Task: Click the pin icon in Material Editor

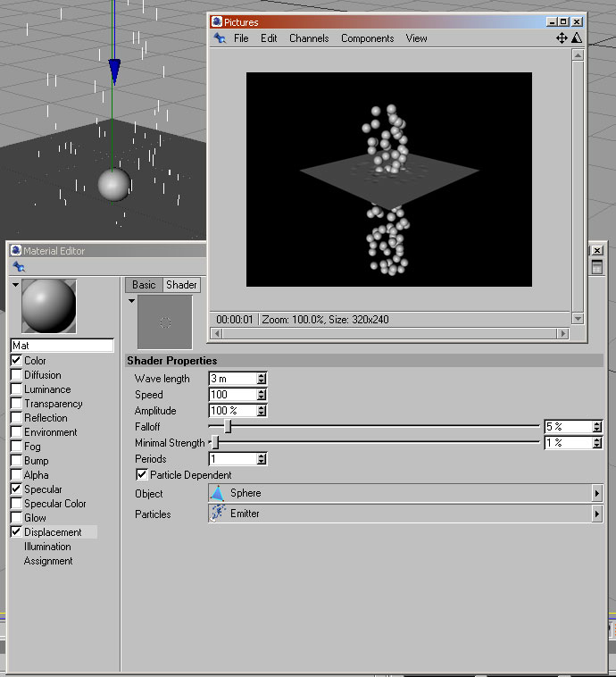Action: (x=19, y=267)
